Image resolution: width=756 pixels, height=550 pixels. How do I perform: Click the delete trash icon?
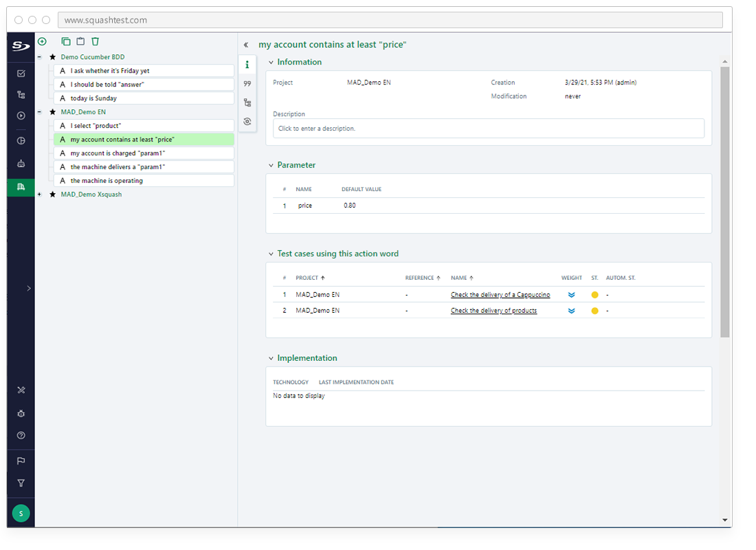point(96,41)
